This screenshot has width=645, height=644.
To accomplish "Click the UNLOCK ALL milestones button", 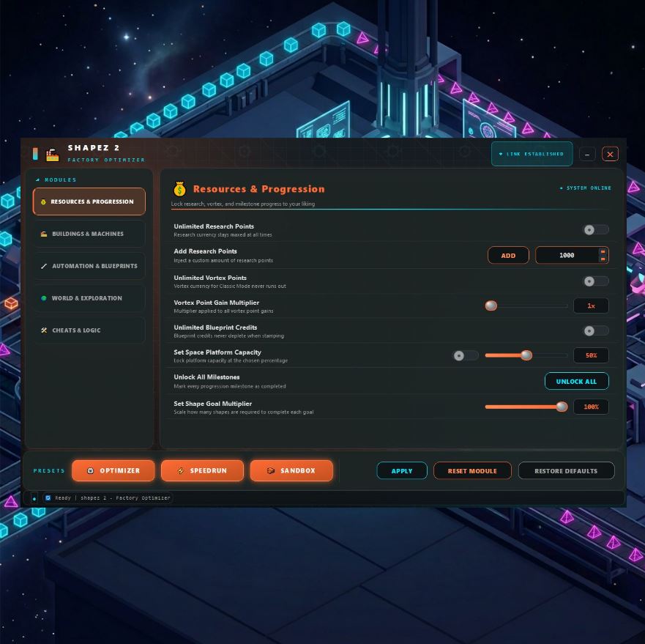I will click(x=576, y=381).
